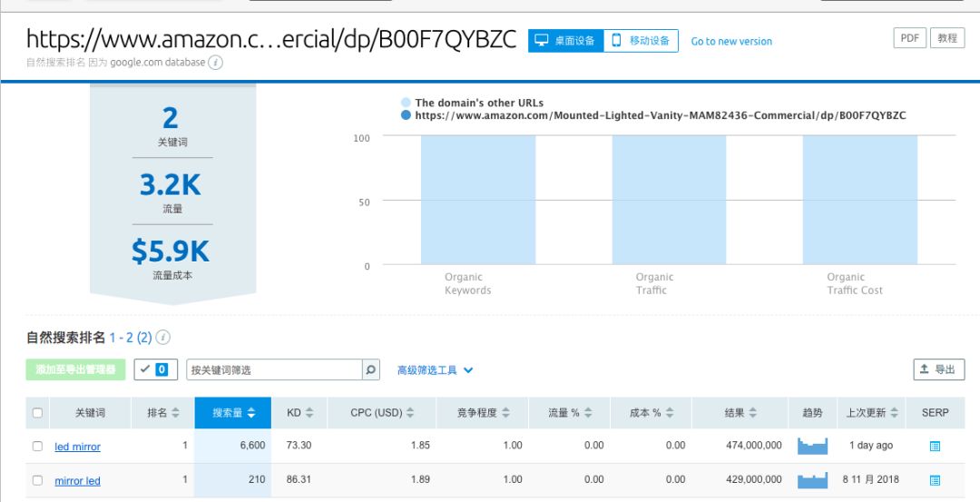Click info icon next to google.com database
The height and width of the screenshot is (502, 980).
click(x=216, y=63)
